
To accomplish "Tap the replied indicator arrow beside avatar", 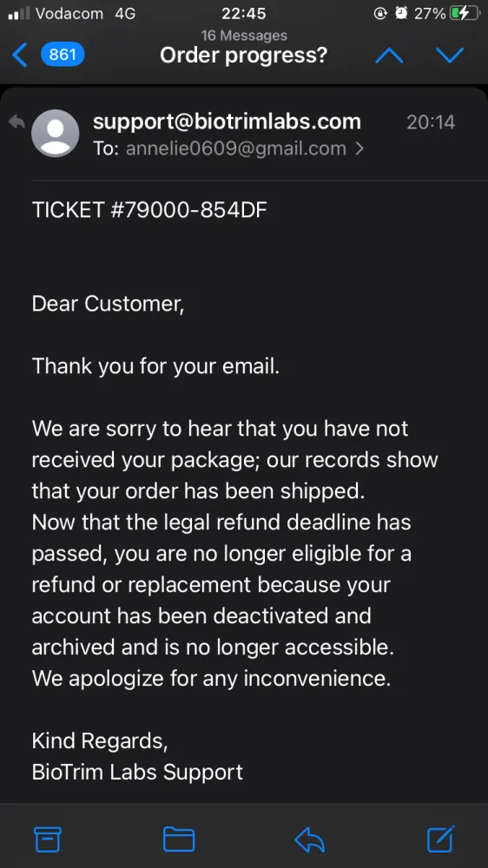I will pyautogui.click(x=16, y=122).
